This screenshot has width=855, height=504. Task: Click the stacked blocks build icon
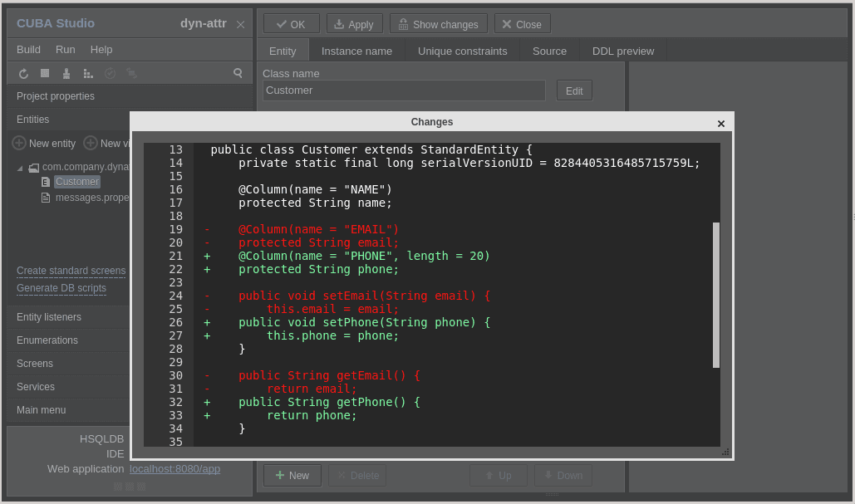coord(88,74)
